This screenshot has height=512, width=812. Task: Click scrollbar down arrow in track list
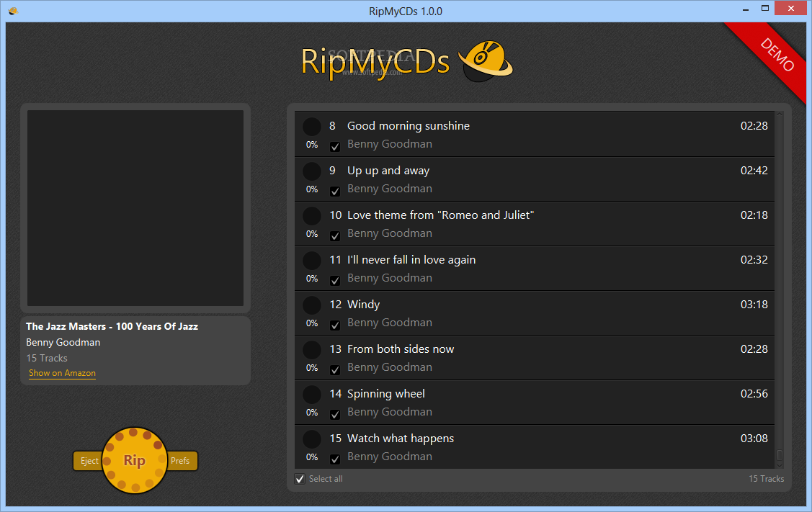click(x=780, y=465)
